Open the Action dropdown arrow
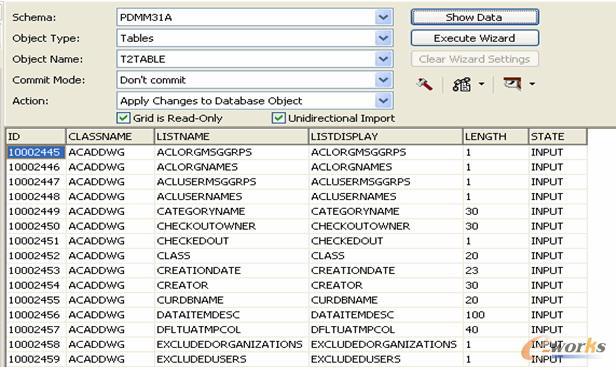This screenshot has width=616, height=370. click(x=383, y=101)
